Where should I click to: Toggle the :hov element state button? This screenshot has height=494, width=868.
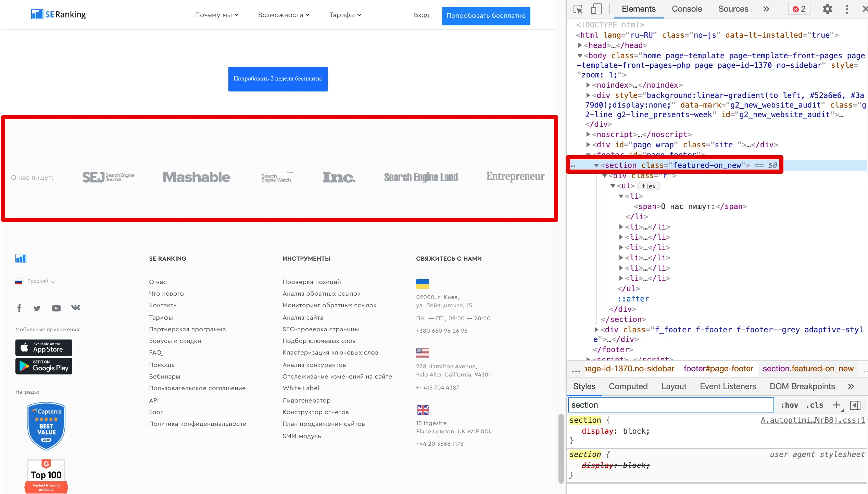[790, 405]
